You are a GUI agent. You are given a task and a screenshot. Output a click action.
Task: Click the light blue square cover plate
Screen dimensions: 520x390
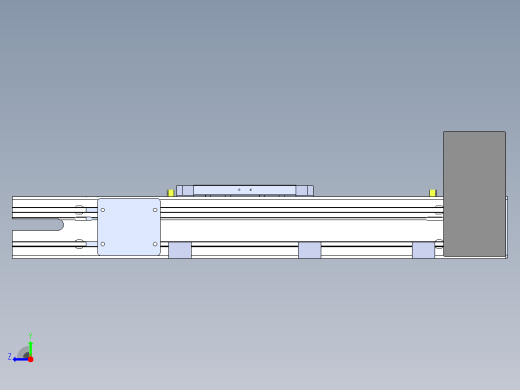[129, 227]
